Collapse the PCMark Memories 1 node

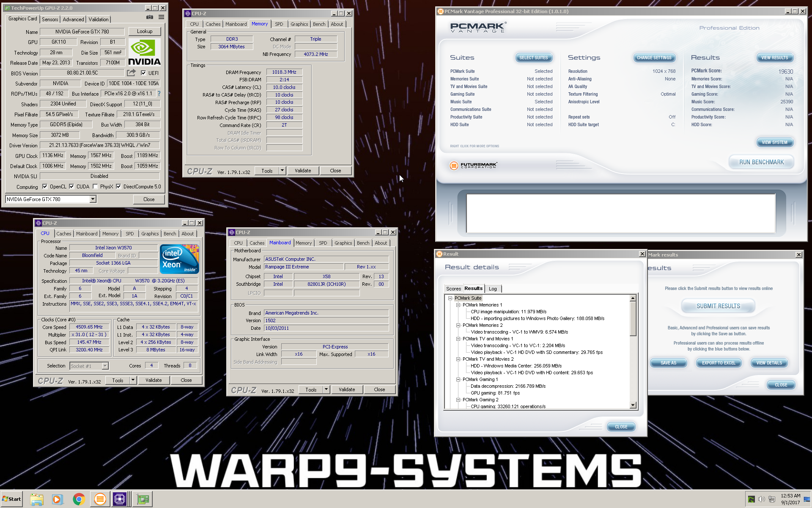pyautogui.click(x=458, y=305)
